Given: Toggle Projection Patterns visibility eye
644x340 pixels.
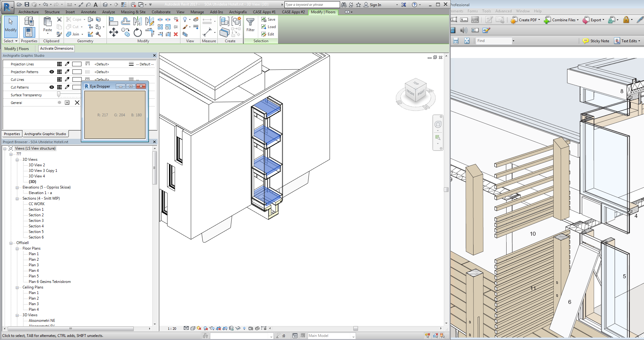Looking at the screenshot, I should 52,72.
